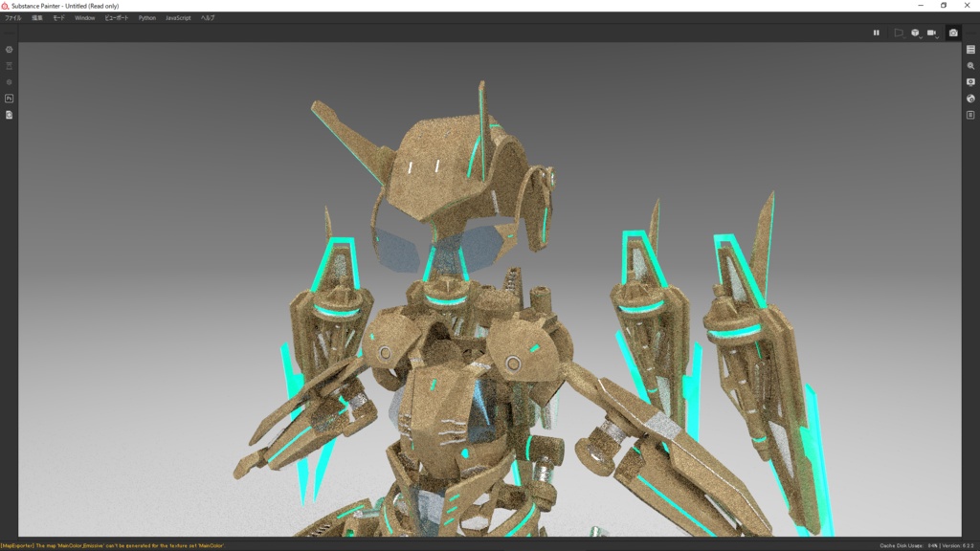Open the ファイル menu

pyautogui.click(x=12, y=16)
